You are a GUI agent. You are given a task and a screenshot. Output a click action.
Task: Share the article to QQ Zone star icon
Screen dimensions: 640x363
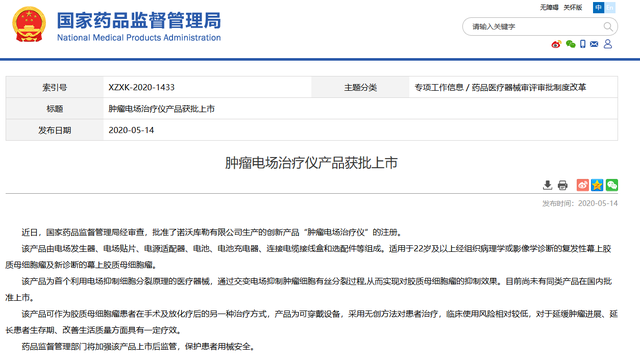tap(597, 185)
